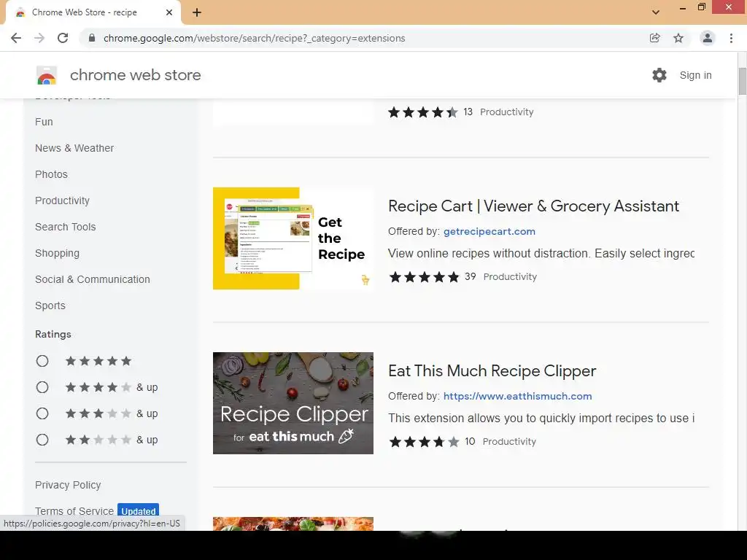747x560 pixels.
Task: Open a new tab with plus button
Action: tap(197, 12)
